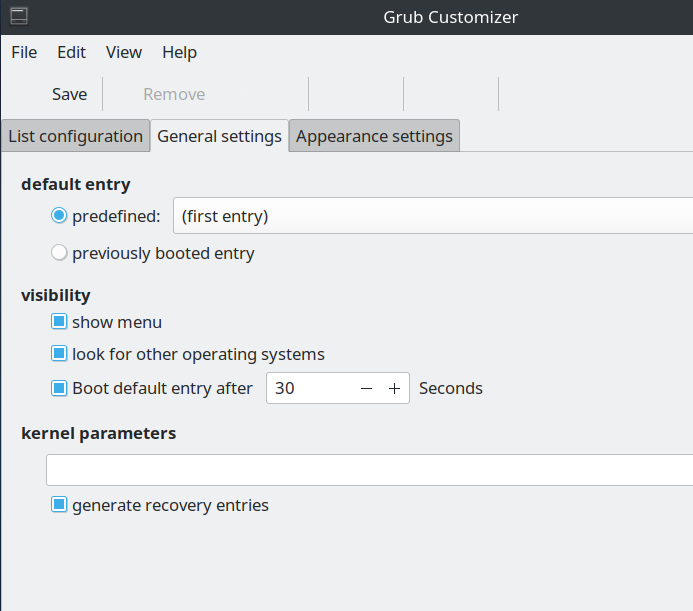
Task: Click the Grub Customizer title text
Action: point(450,17)
